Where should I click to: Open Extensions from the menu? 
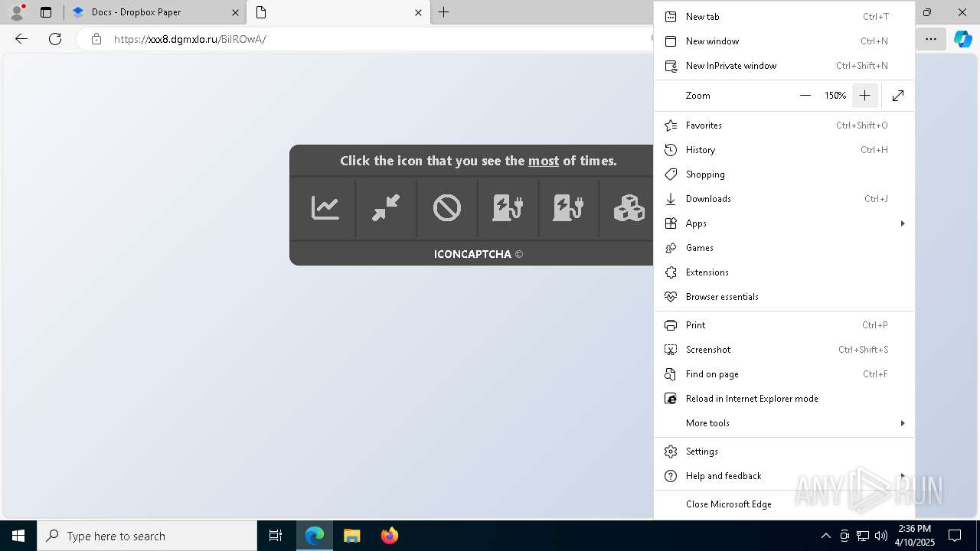coord(784,272)
